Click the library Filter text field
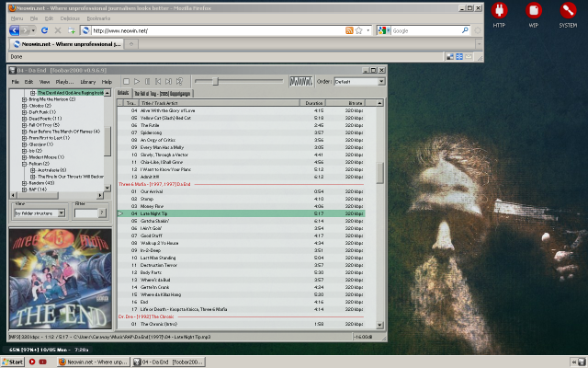Image resolution: width=588 pixels, height=368 pixels. pyautogui.click(x=85, y=213)
